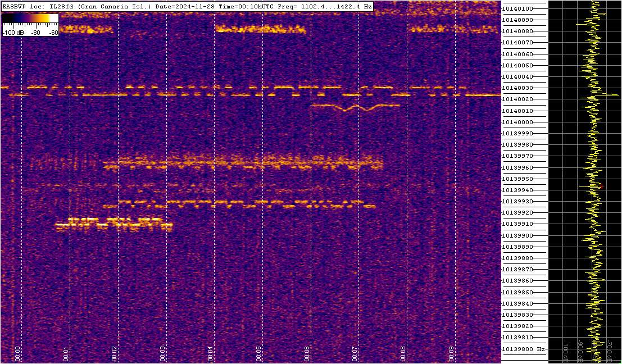This screenshot has width=622, height=364.
Task: Select the 10139810 frequency label
Action: tap(517, 338)
